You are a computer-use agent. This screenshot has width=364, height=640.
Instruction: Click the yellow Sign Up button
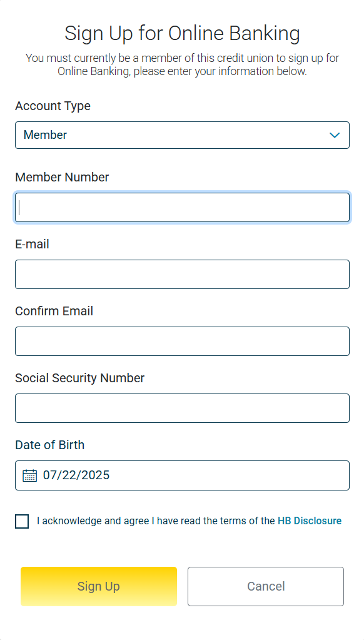(x=99, y=587)
